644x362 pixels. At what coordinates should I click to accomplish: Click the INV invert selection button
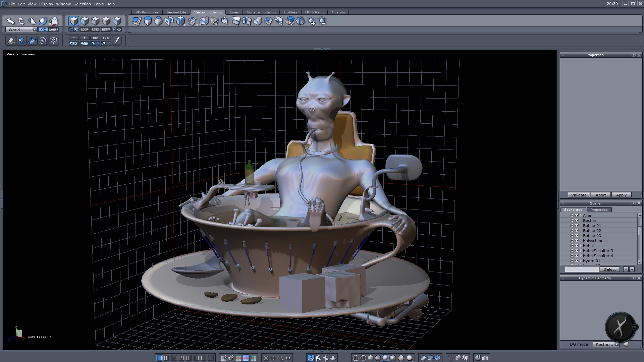point(95,38)
